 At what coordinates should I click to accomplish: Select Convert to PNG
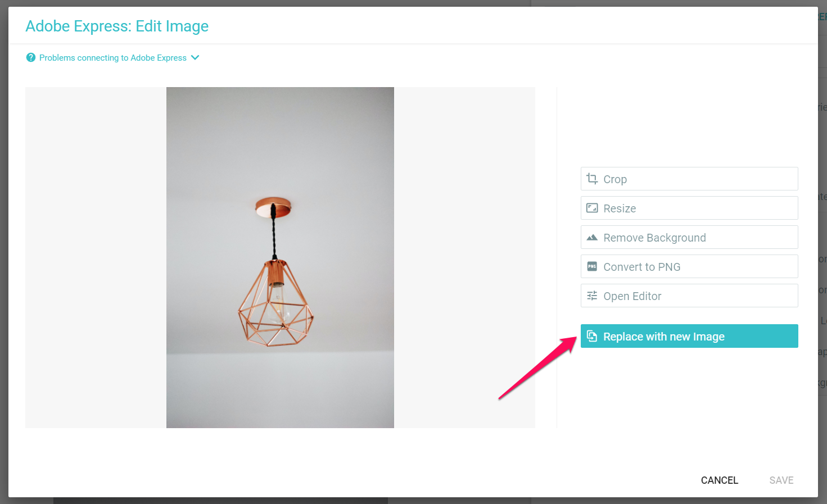[x=689, y=266]
